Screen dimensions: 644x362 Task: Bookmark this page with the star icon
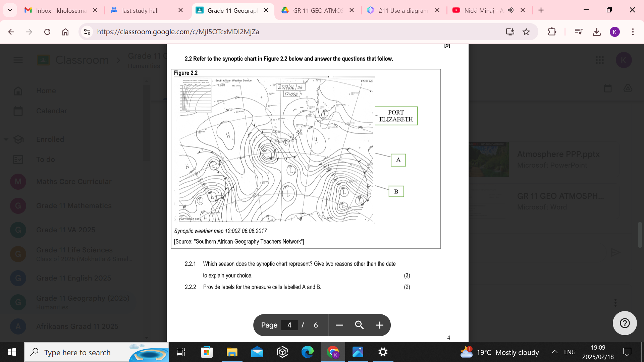click(x=526, y=32)
